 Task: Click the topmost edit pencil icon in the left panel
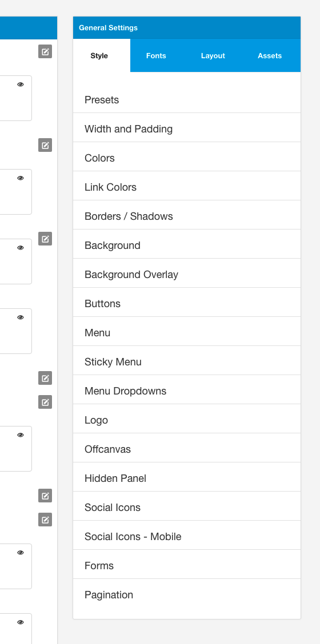tap(45, 51)
